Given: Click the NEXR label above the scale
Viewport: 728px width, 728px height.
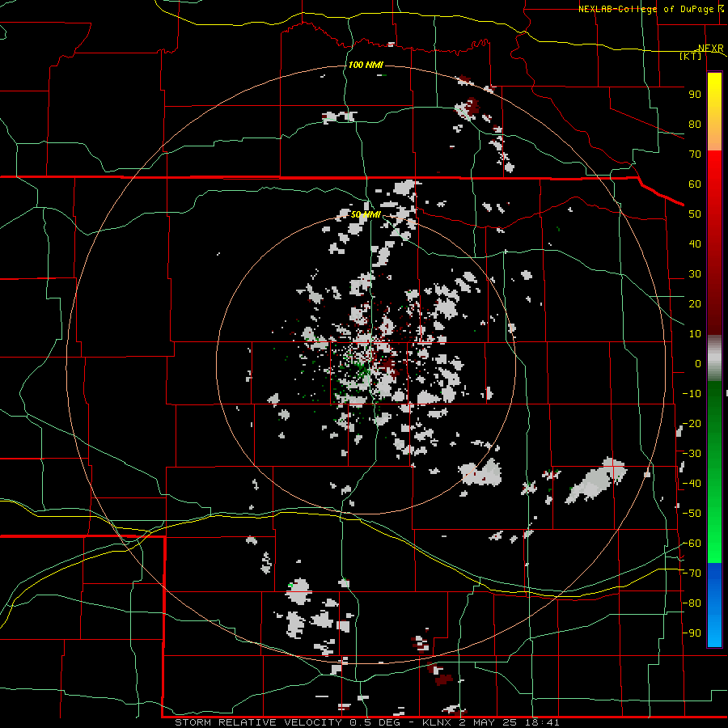Looking at the screenshot, I should (711, 49).
